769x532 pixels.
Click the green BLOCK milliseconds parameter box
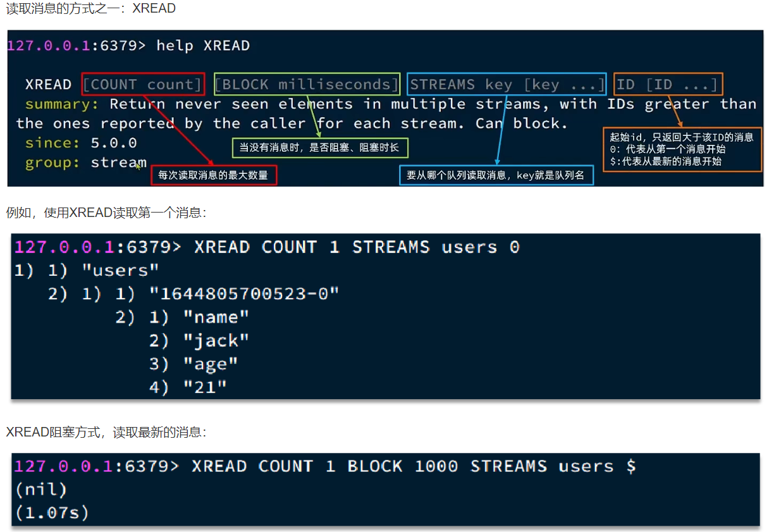click(x=307, y=84)
